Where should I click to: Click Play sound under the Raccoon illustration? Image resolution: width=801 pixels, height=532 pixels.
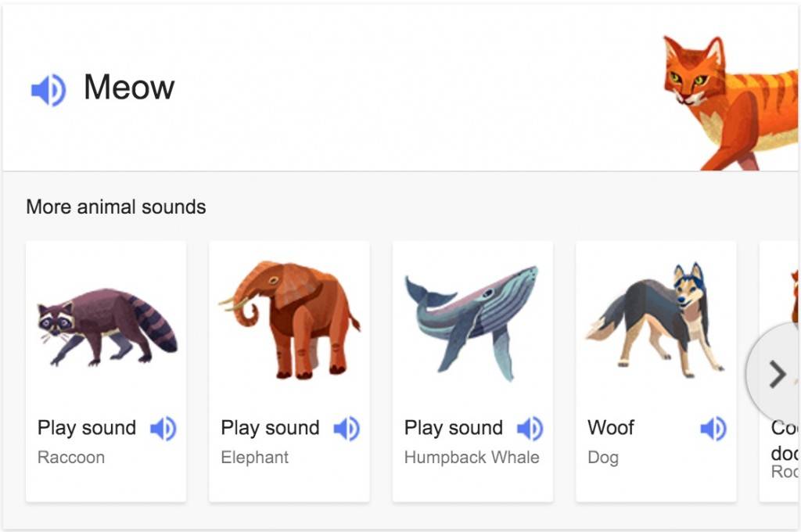coord(86,428)
